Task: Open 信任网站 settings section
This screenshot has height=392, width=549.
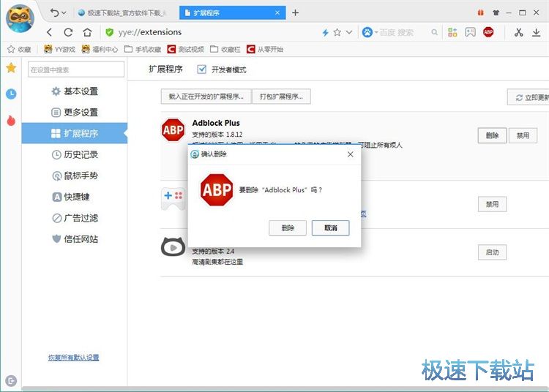Action: 75,239
